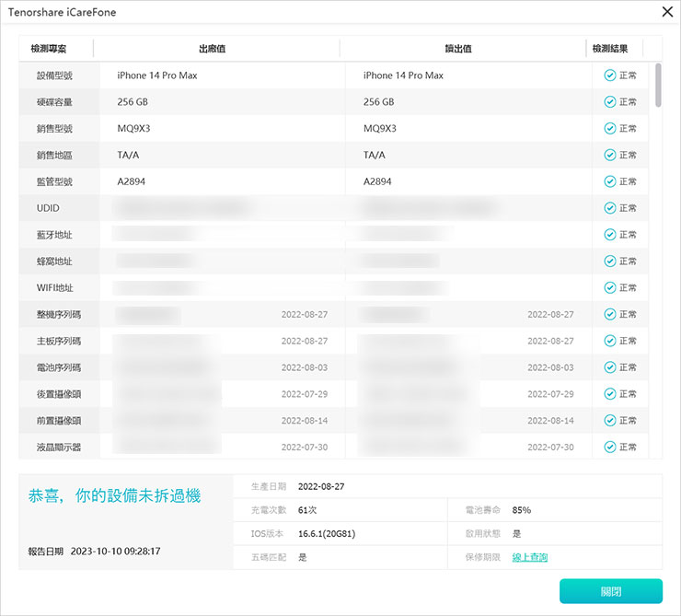
Task: Select the 監管型號 row label
Action: (x=54, y=181)
